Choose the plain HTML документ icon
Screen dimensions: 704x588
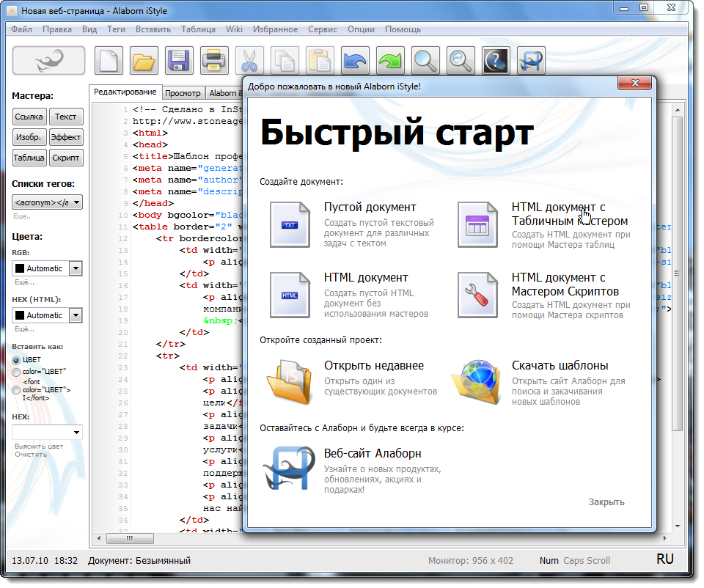(290, 295)
